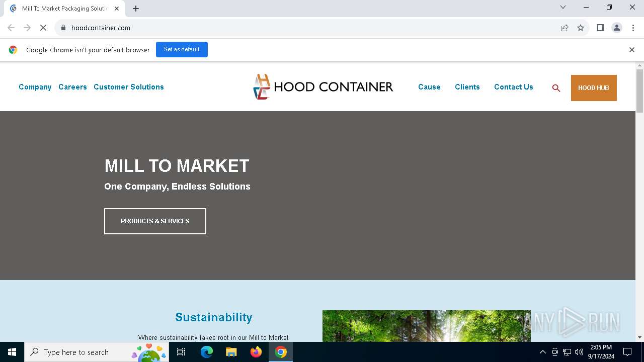Go back to the previous page
Viewport: 644px width, 362px height.
11,28
